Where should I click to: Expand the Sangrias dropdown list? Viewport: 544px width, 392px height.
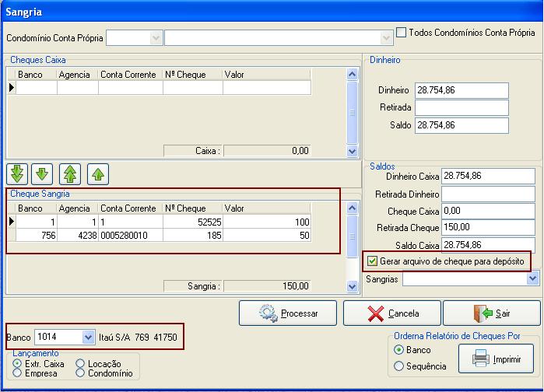click(532, 278)
